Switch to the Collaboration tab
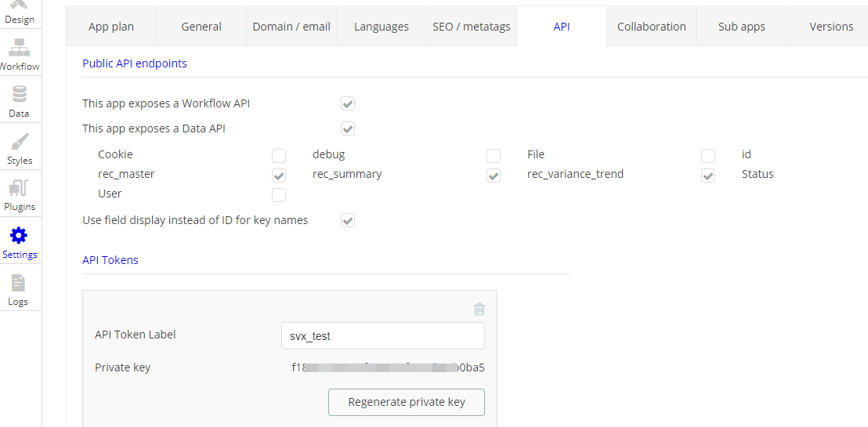The width and height of the screenshot is (868, 427). click(651, 27)
